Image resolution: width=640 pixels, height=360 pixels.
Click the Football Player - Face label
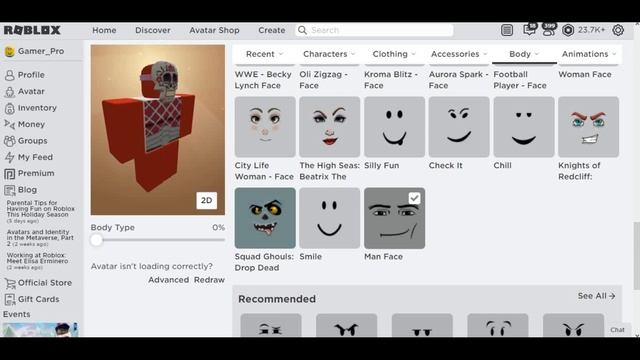click(x=520, y=80)
